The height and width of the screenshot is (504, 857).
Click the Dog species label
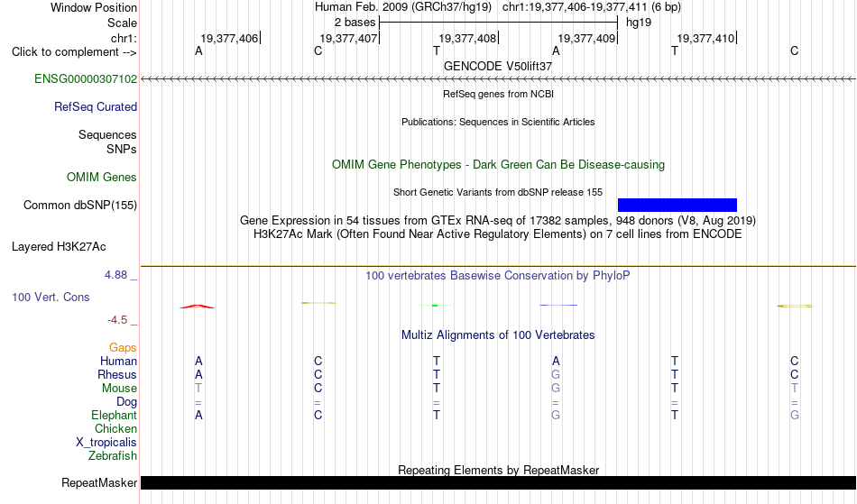pyautogui.click(x=127, y=402)
